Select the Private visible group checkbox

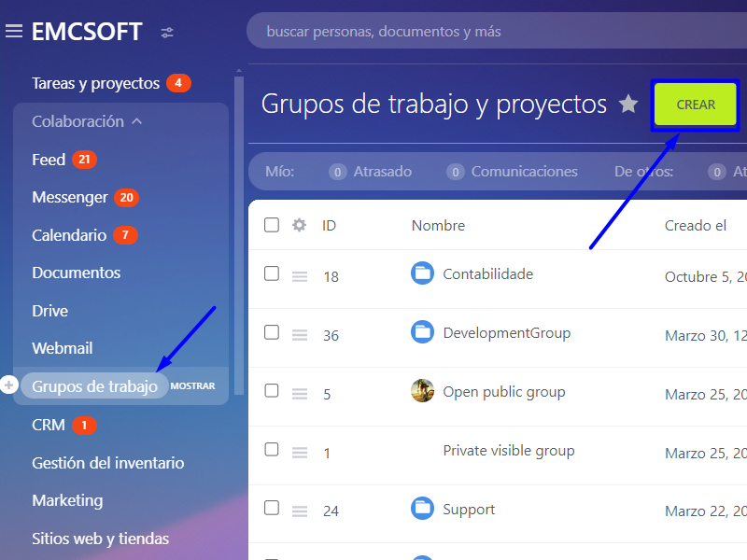272,450
